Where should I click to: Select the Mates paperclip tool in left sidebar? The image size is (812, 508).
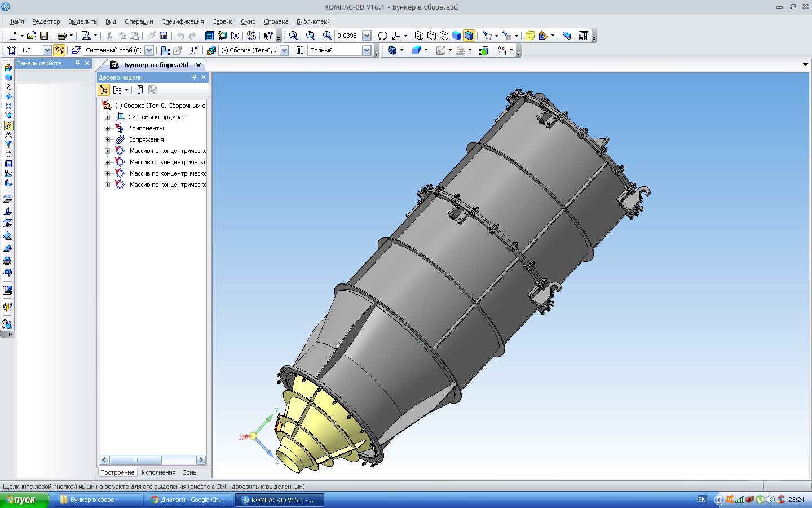[x=8, y=125]
